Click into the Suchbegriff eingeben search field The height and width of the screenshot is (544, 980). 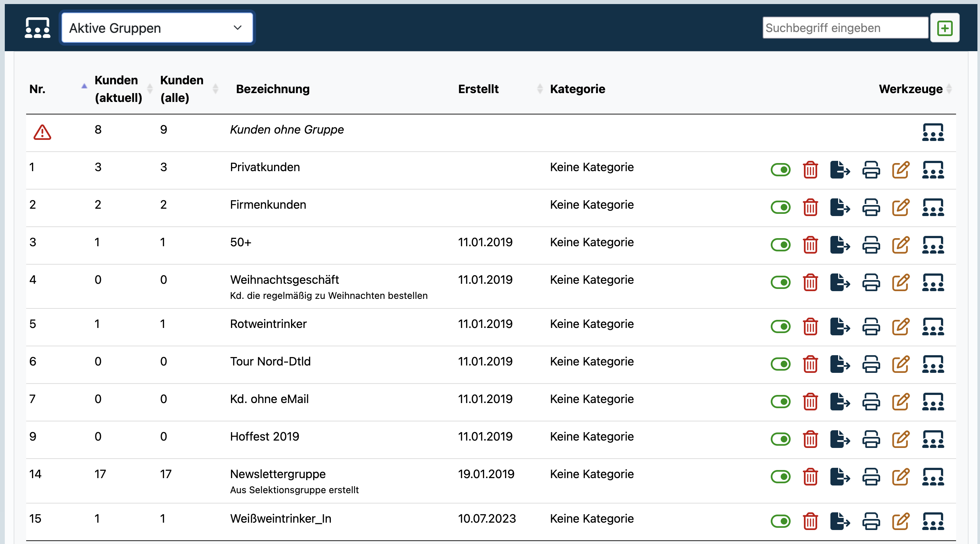coord(845,28)
